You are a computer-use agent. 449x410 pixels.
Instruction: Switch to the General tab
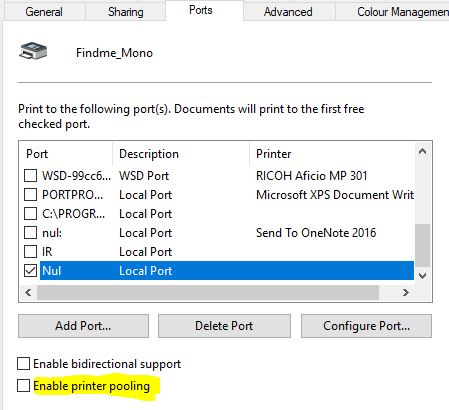point(44,12)
